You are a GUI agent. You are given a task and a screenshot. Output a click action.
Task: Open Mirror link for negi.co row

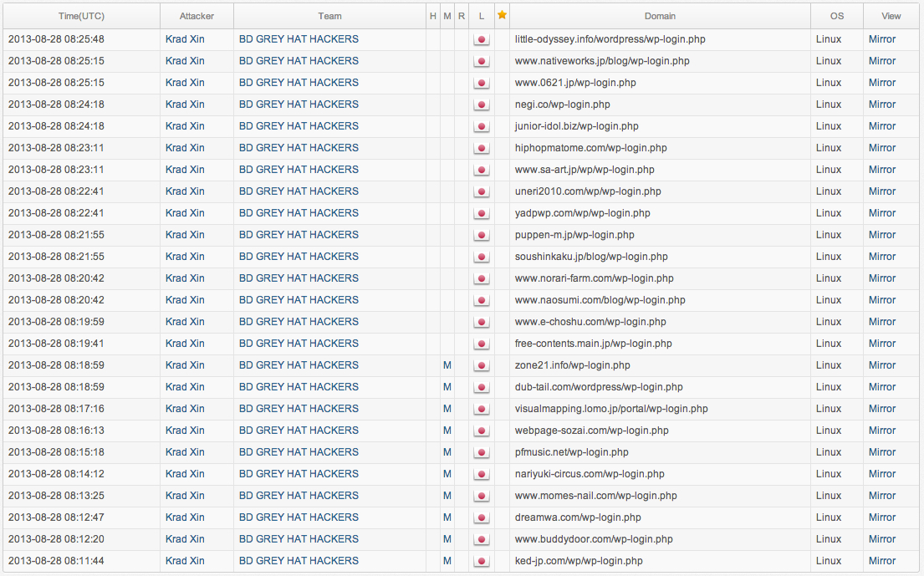[x=881, y=104]
